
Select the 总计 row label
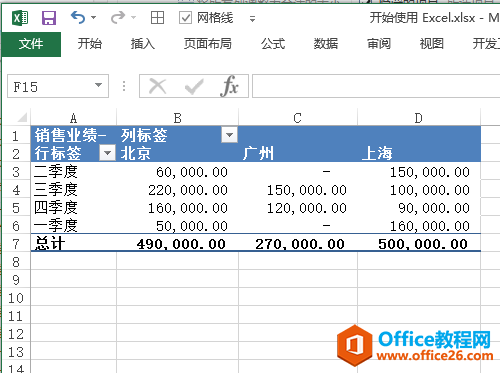pyautogui.click(x=74, y=243)
